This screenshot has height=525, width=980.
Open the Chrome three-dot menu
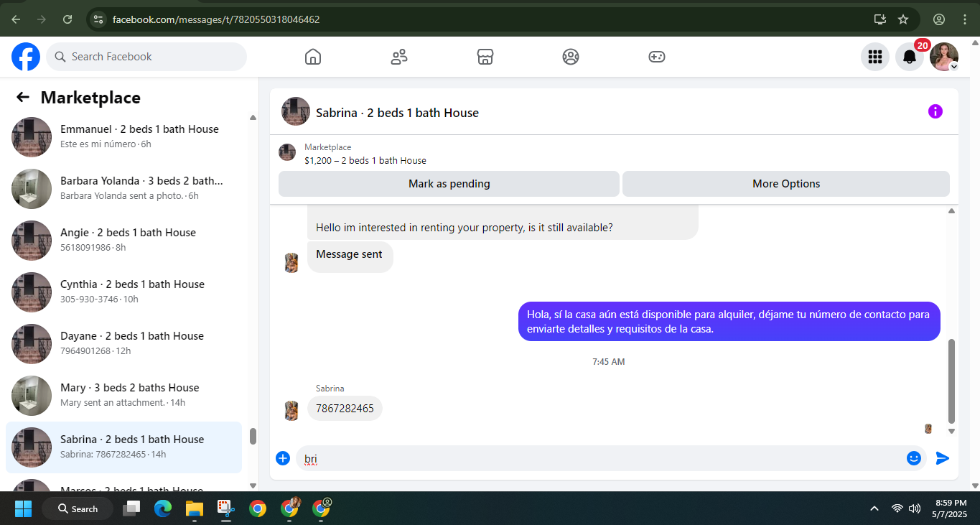(965, 19)
